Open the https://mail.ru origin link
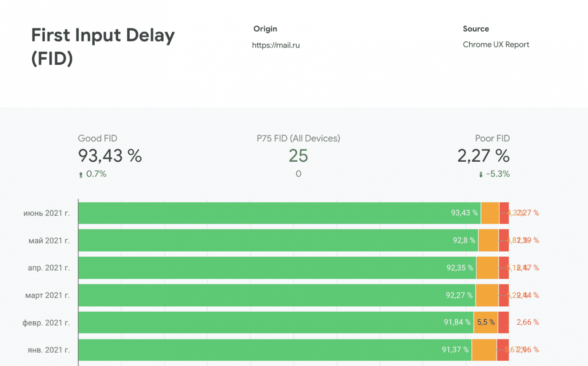Viewport: 588px width, 366px height. (x=276, y=45)
